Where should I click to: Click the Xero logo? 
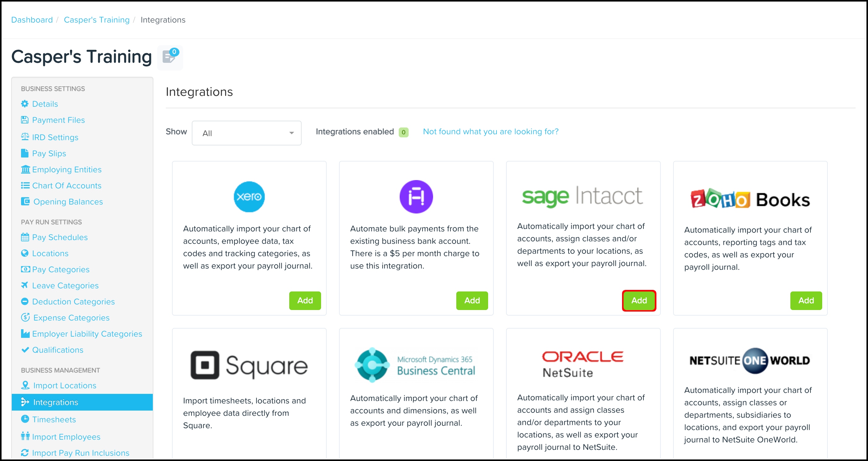(249, 197)
